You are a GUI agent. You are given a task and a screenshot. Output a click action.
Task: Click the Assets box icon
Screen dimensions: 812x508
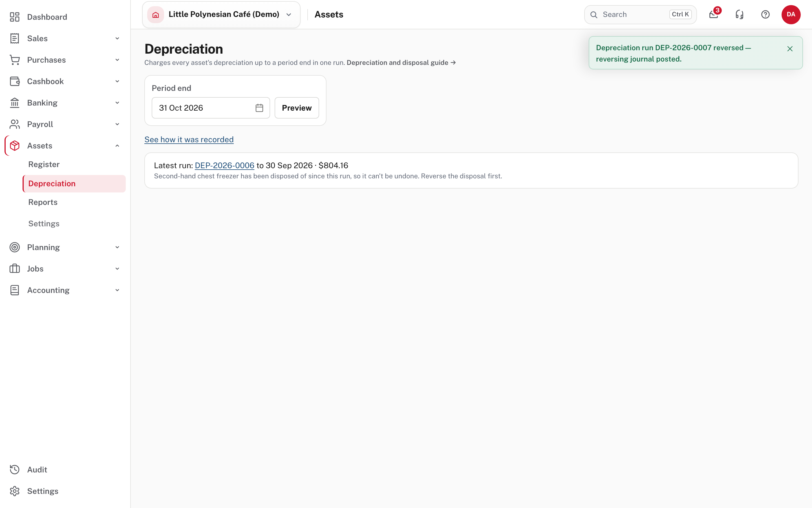click(x=14, y=146)
